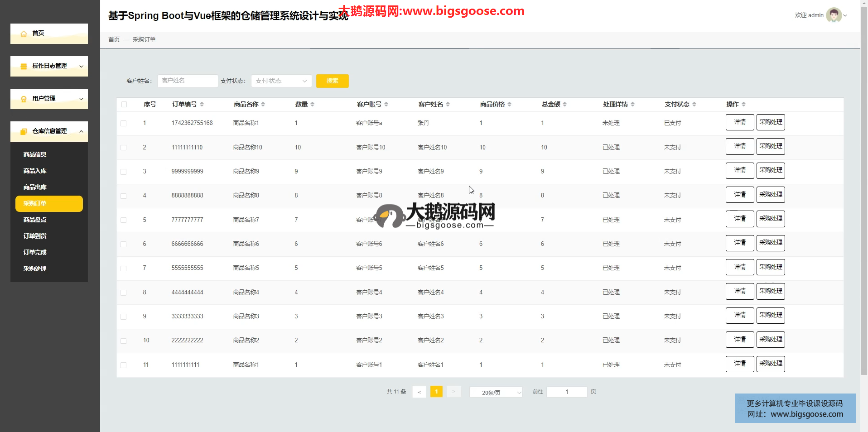This screenshot has width=868, height=432.
Task: Toggle the select-all header checkbox
Action: coord(124,105)
